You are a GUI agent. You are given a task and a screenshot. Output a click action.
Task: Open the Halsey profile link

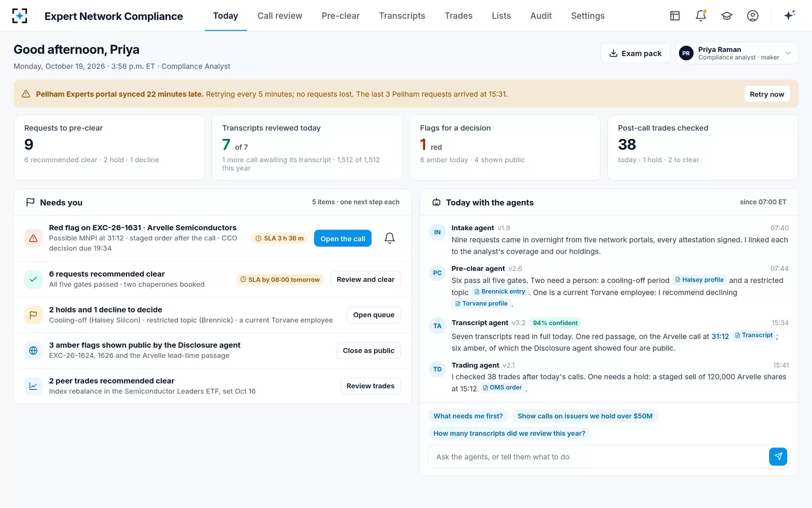[699, 280]
